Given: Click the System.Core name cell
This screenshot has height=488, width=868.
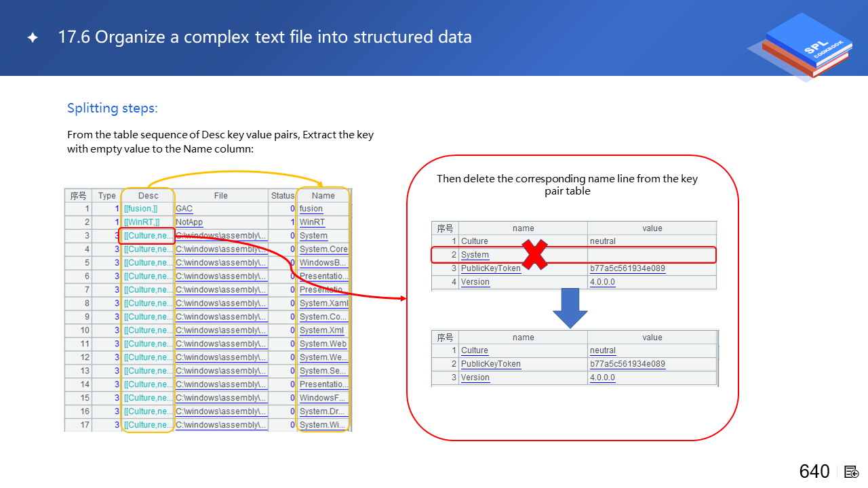Looking at the screenshot, I should point(323,249).
